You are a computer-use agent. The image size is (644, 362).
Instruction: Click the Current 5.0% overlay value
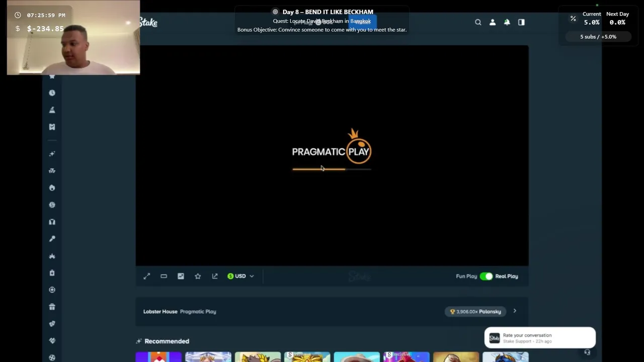pyautogui.click(x=592, y=23)
